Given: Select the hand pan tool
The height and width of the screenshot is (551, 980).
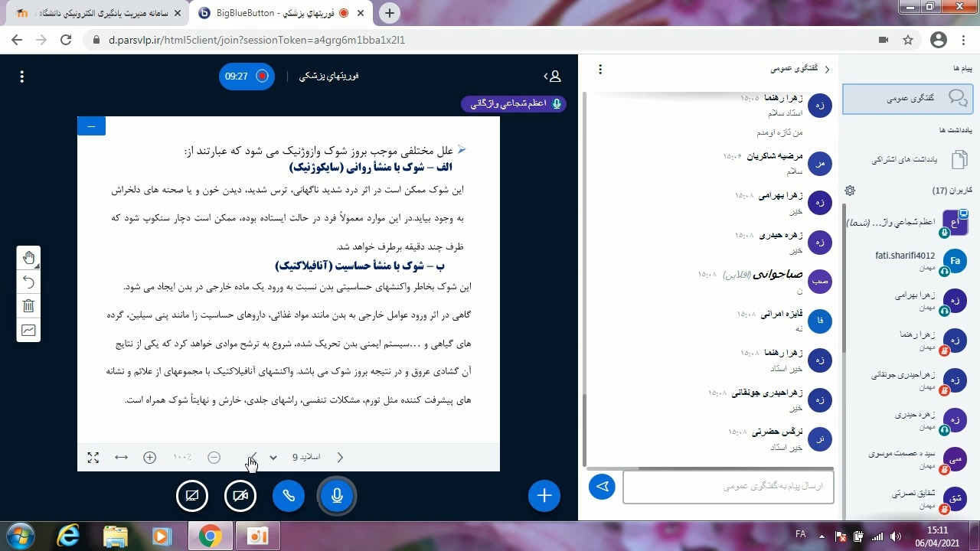Looking at the screenshot, I should pyautogui.click(x=28, y=258).
